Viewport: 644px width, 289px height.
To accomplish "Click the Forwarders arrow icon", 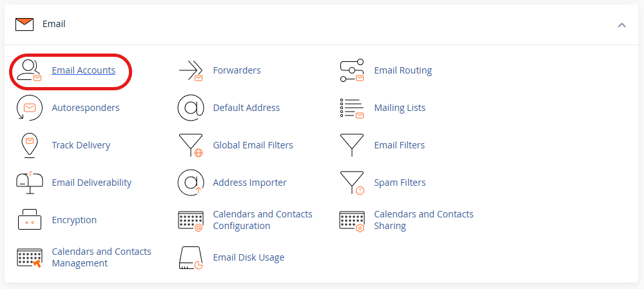I will [190, 70].
